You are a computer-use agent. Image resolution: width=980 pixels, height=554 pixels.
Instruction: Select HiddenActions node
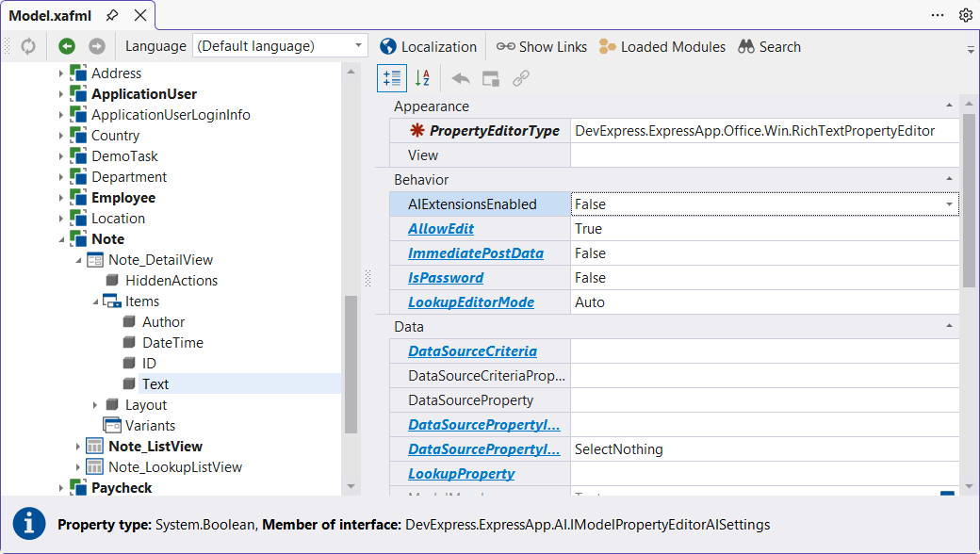click(x=171, y=281)
